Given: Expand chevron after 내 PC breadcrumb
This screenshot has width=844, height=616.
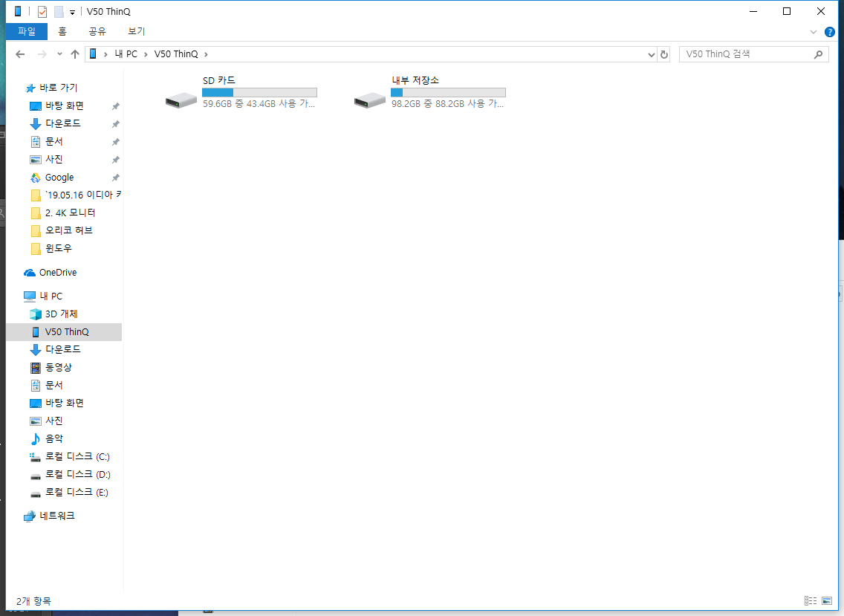Looking at the screenshot, I should point(146,54).
